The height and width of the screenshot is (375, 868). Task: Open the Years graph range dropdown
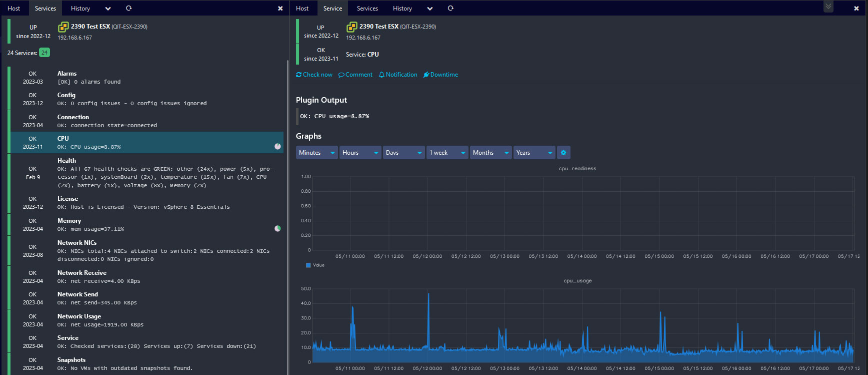pyautogui.click(x=534, y=153)
